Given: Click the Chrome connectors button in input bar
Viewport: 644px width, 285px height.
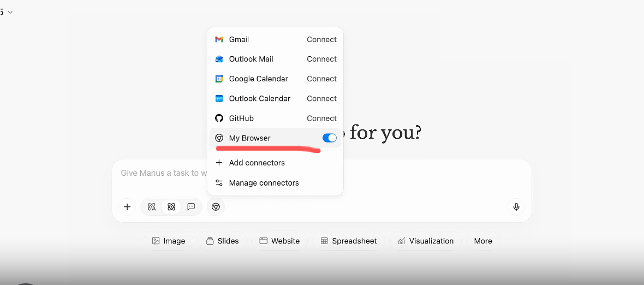Looking at the screenshot, I should tap(216, 207).
